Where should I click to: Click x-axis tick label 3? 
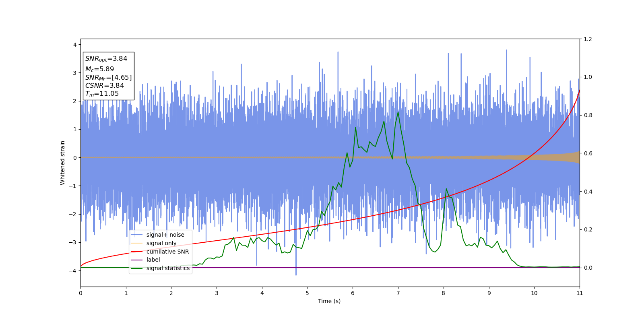point(217,293)
